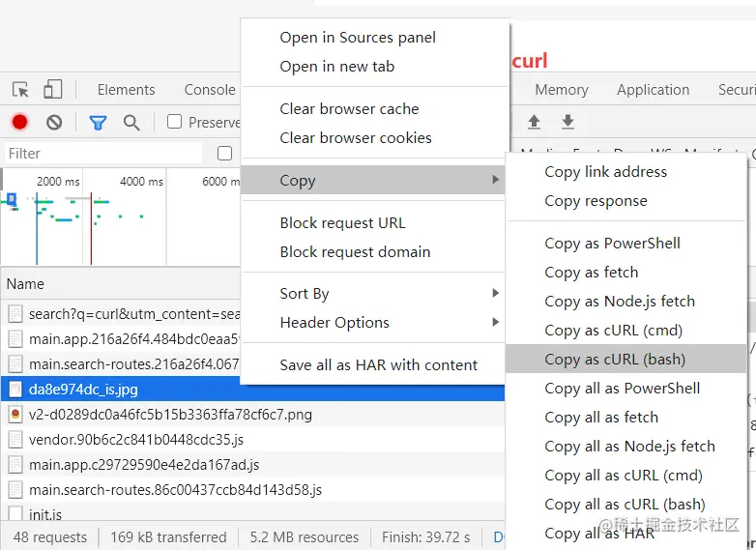The height and width of the screenshot is (550, 756).
Task: Click document icon of search?q=curl request
Action: coord(15,314)
